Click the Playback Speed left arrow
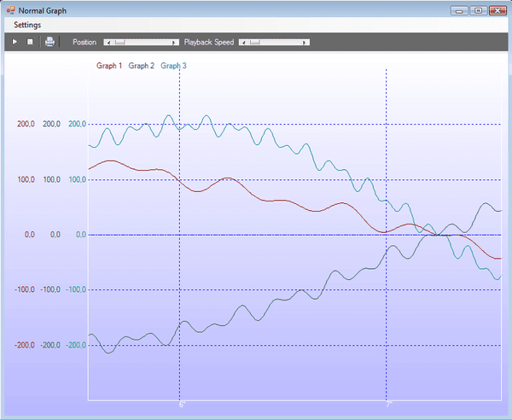This screenshot has width=512, height=420. [242, 42]
